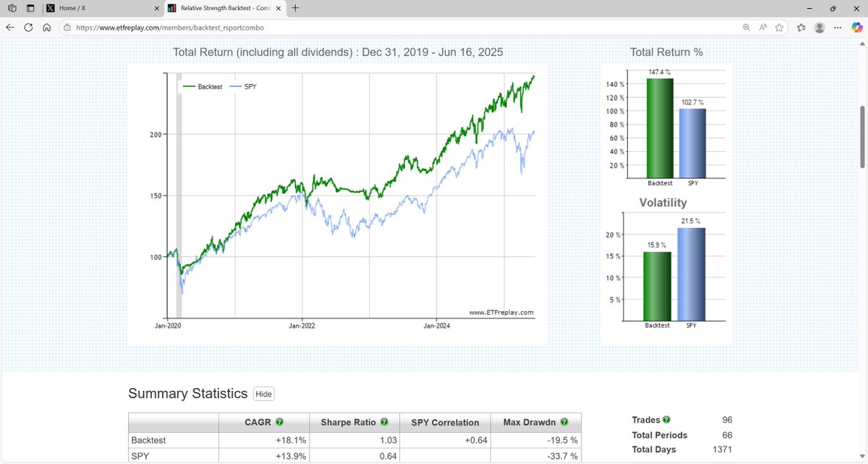Hide the Summary Statistics section
This screenshot has width=868, height=464.
263,394
